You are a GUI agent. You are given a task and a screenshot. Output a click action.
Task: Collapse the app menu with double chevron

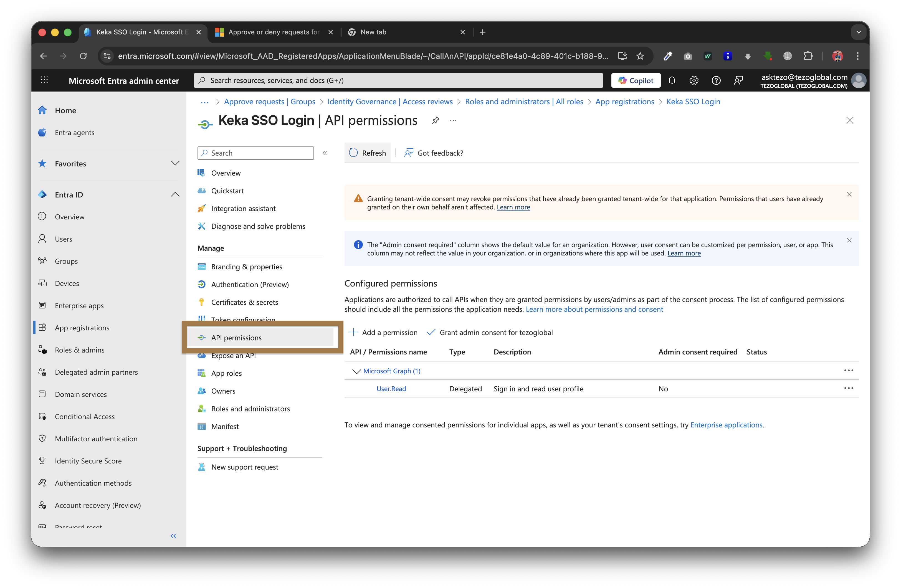(325, 153)
